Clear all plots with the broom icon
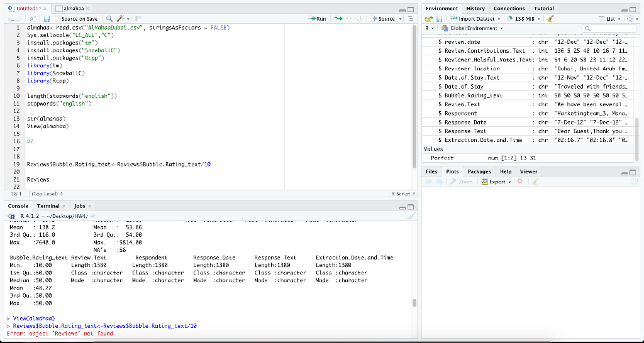The width and height of the screenshot is (644, 343). [535, 182]
